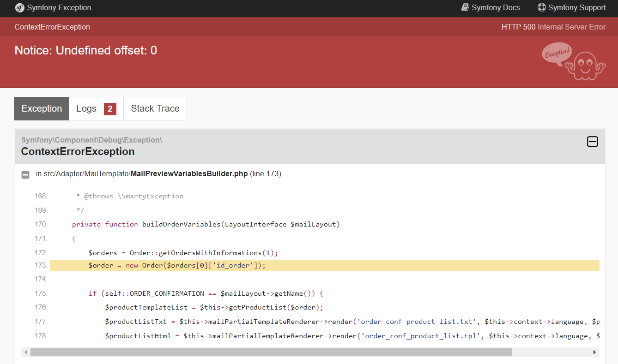Click line 176 getProductList code
618x364 pixels.
214,307
